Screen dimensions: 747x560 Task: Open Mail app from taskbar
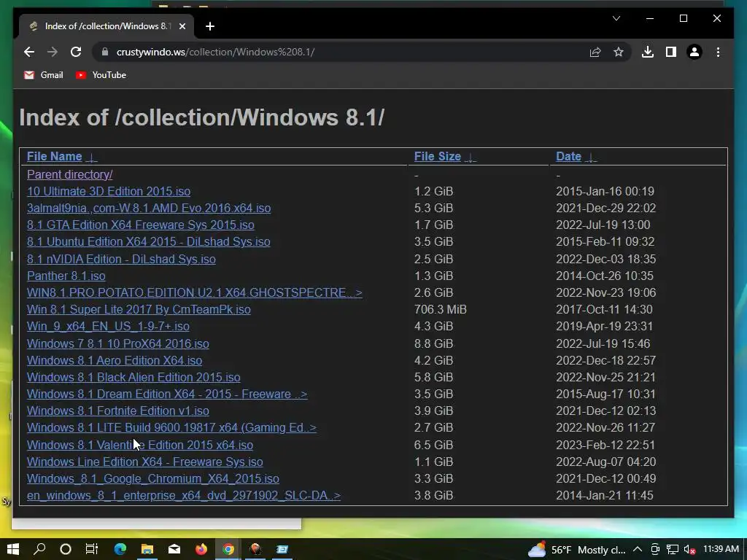coord(174,549)
